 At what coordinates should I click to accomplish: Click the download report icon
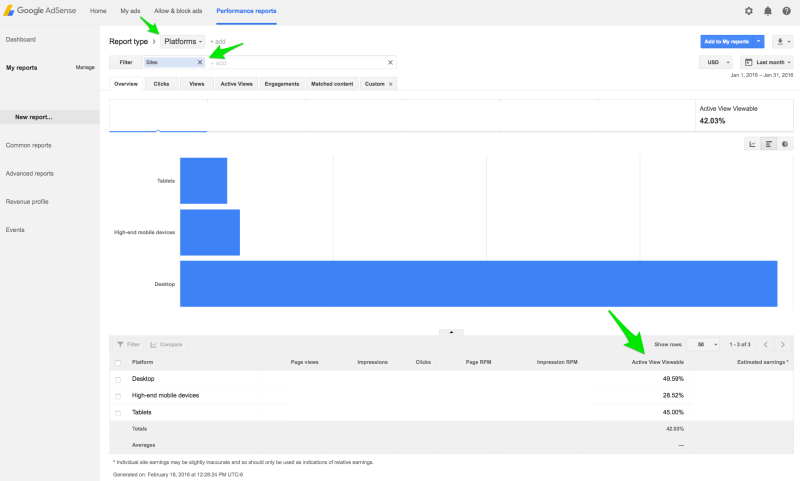783,42
